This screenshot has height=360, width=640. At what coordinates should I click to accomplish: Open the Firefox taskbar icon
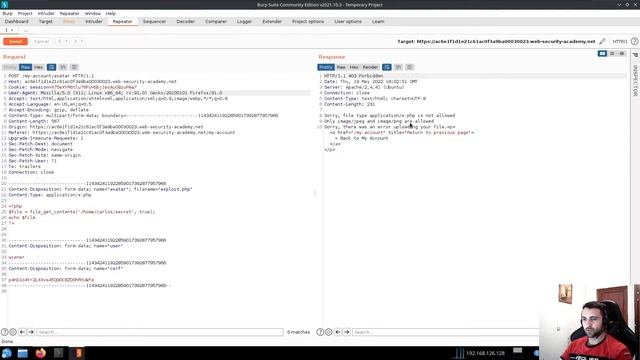click(x=40, y=353)
